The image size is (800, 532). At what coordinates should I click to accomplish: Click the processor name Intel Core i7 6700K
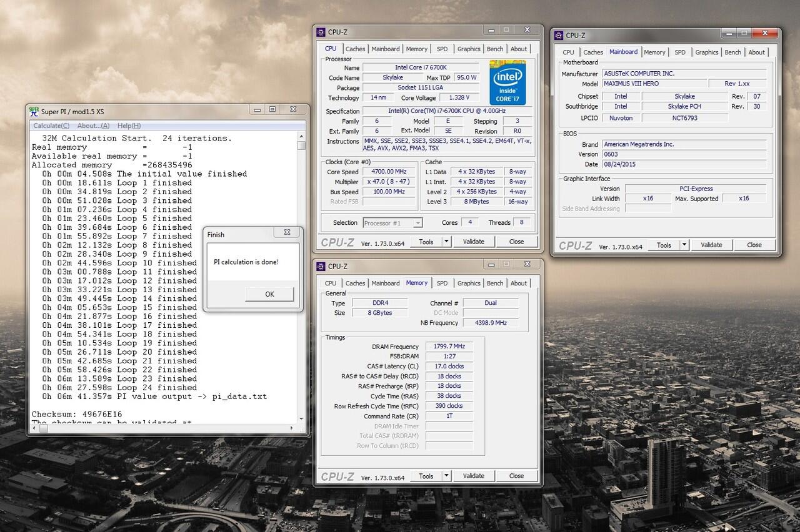[421, 67]
